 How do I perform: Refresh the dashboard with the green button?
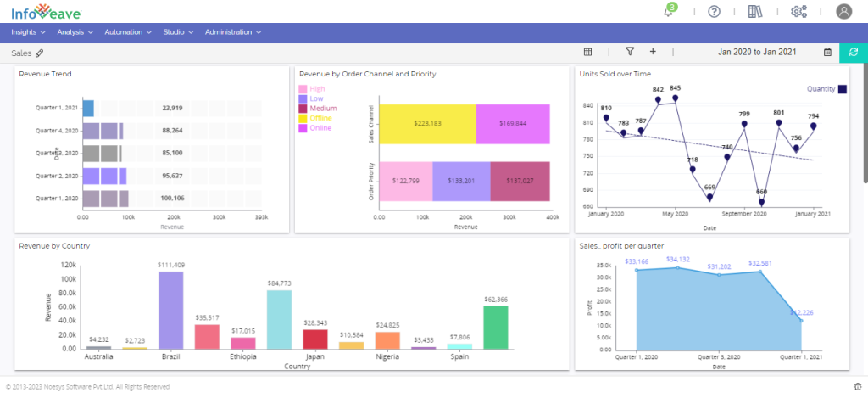pyautogui.click(x=853, y=52)
